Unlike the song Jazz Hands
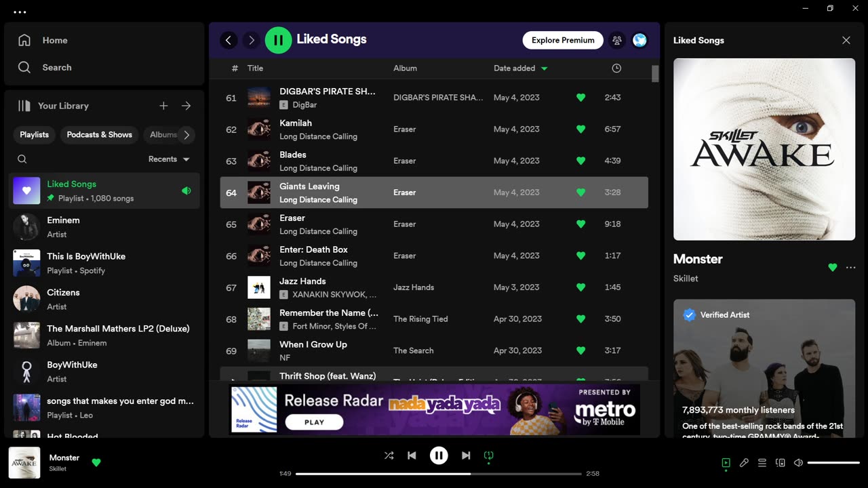Viewport: 868px width, 488px height. pyautogui.click(x=580, y=287)
